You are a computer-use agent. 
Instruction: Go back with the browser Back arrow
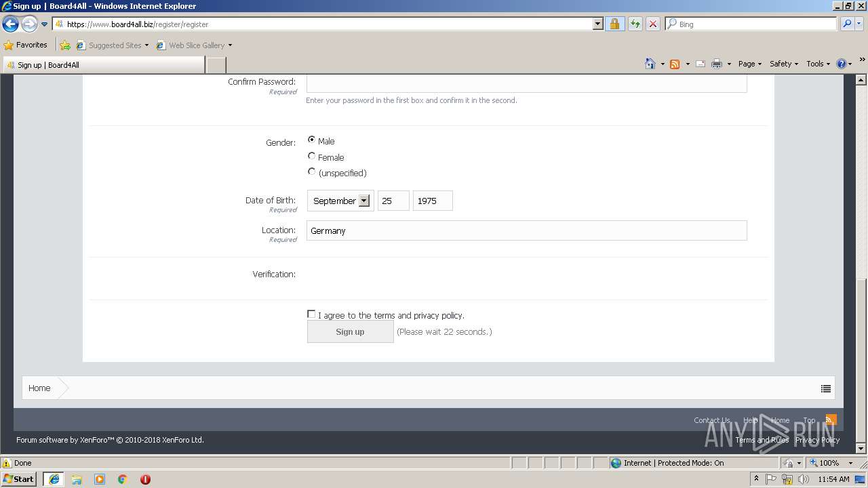pos(10,24)
